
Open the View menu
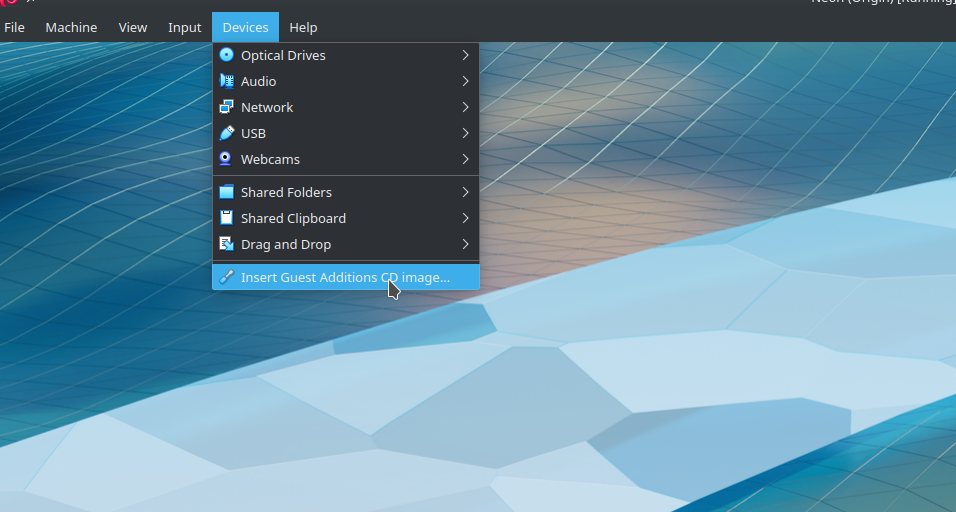coord(133,27)
